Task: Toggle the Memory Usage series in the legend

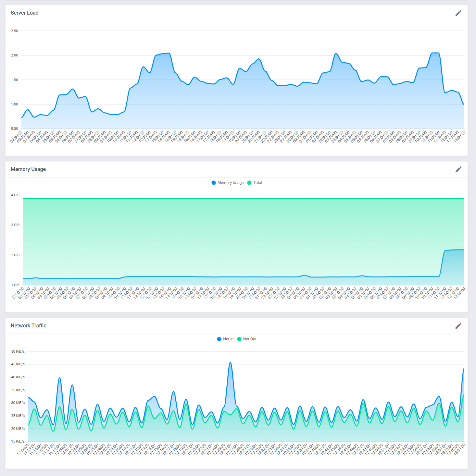Action: [213, 182]
